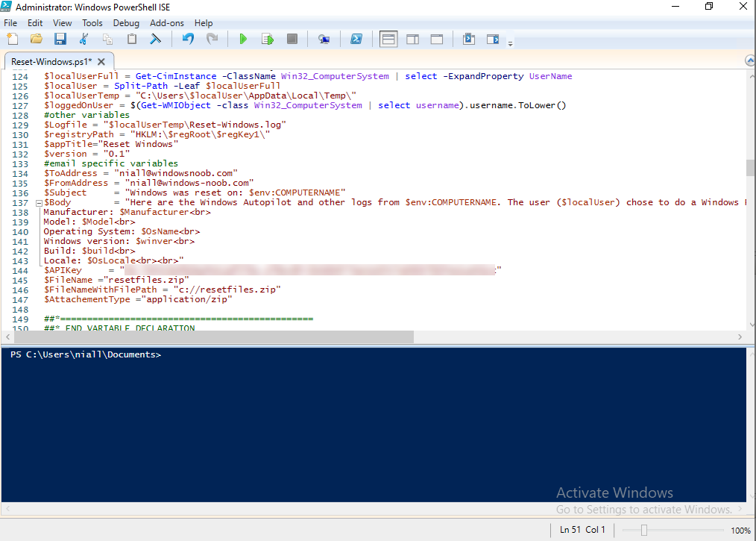756x541 pixels.
Task: Create a new script file
Action: pos(13,39)
